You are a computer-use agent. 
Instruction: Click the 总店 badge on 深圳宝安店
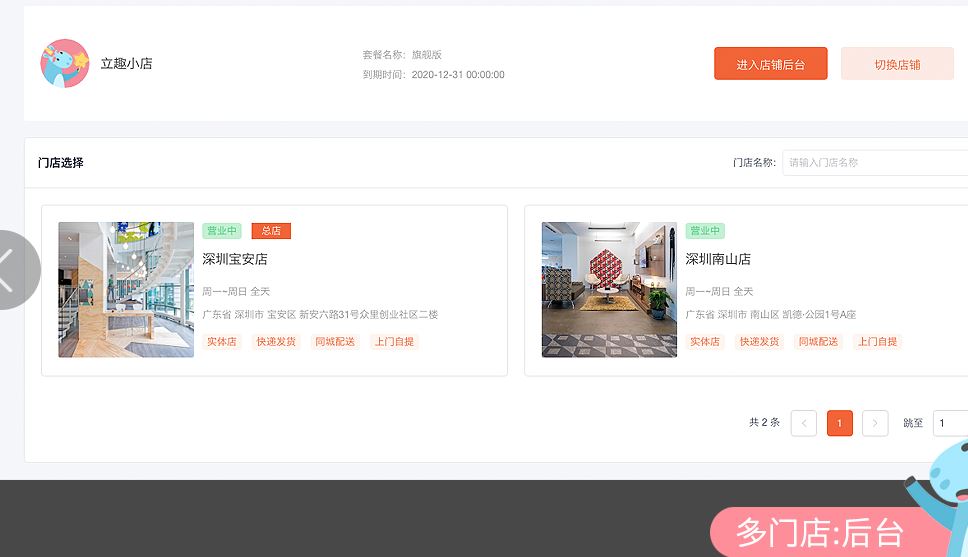271,231
